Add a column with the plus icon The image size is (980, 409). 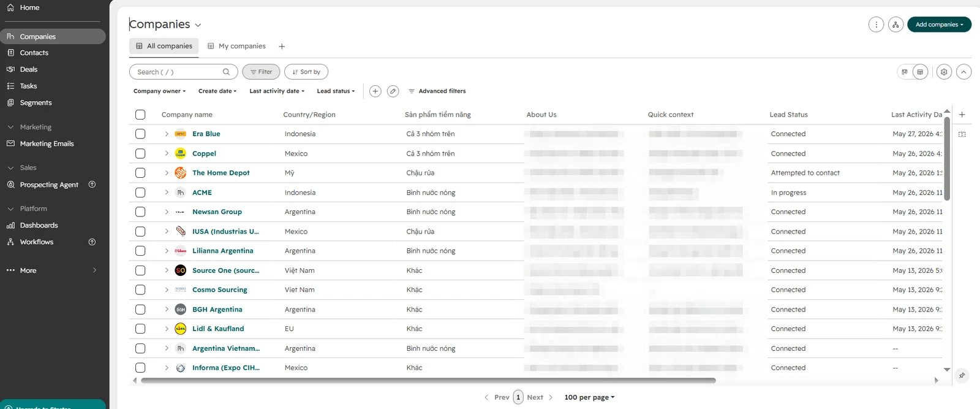coord(962,115)
